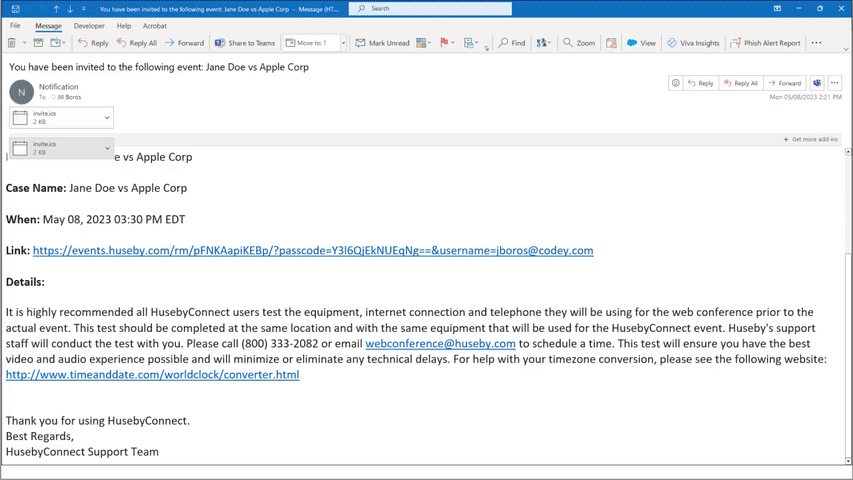Screen dimensions: 853x480
Task: Open more actions dots in message header
Action: pyautogui.click(x=835, y=83)
